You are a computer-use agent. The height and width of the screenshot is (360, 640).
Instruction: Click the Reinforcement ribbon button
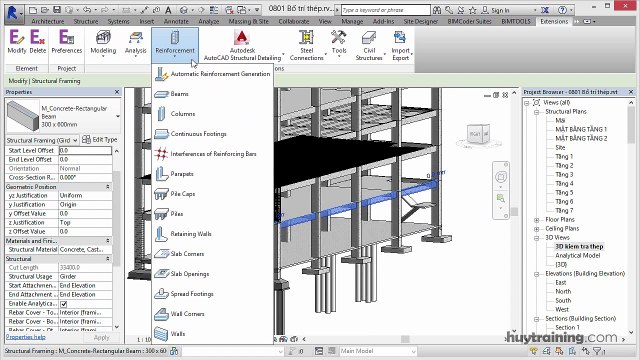pos(175,44)
